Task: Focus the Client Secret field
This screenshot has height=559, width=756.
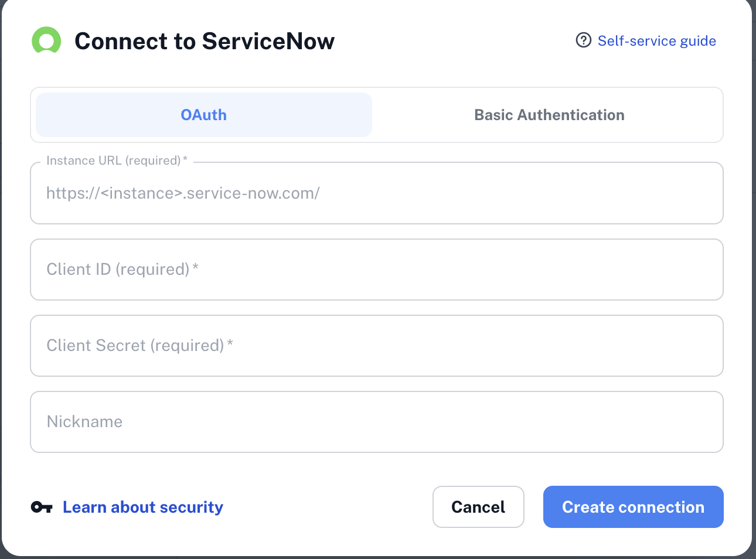Action: pos(376,346)
